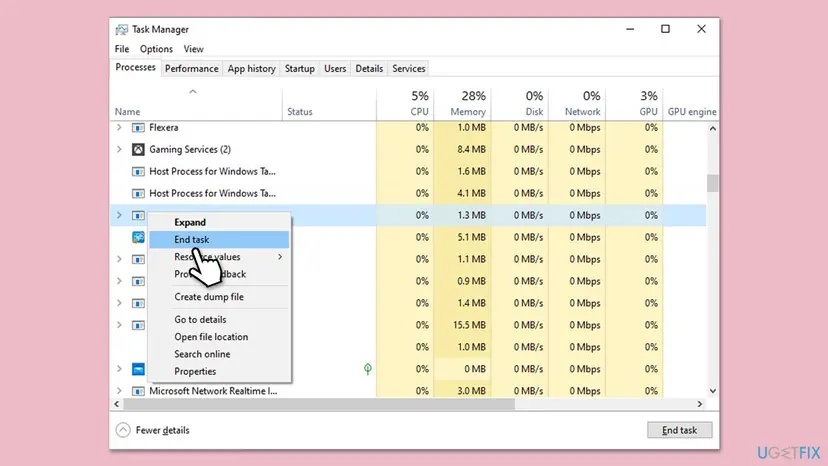Click the colorful icon in the 5.1 MB row

coord(138,237)
